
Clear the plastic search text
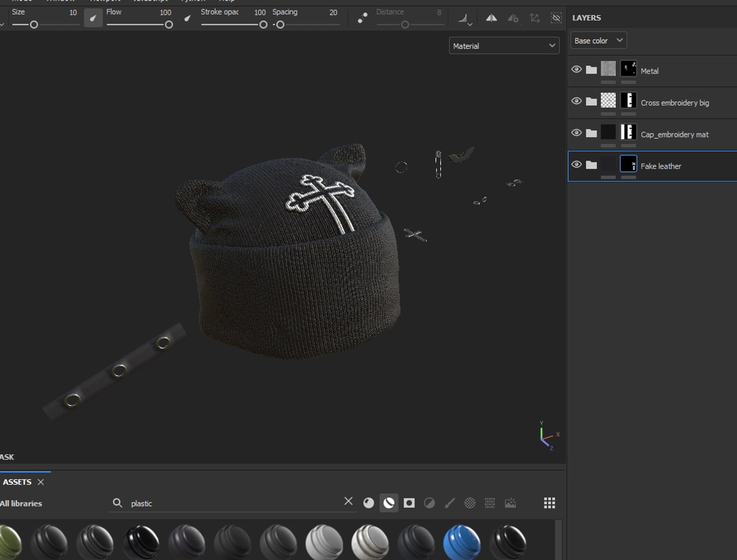pyautogui.click(x=349, y=501)
